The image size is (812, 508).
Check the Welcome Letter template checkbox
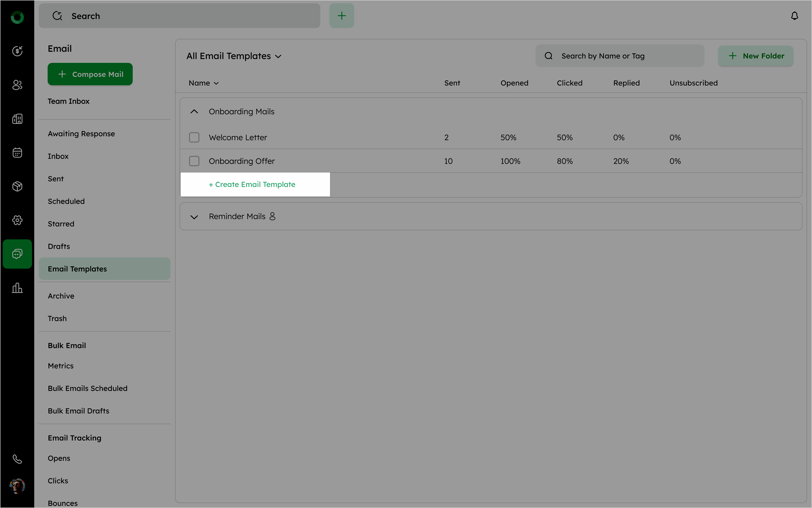194,137
